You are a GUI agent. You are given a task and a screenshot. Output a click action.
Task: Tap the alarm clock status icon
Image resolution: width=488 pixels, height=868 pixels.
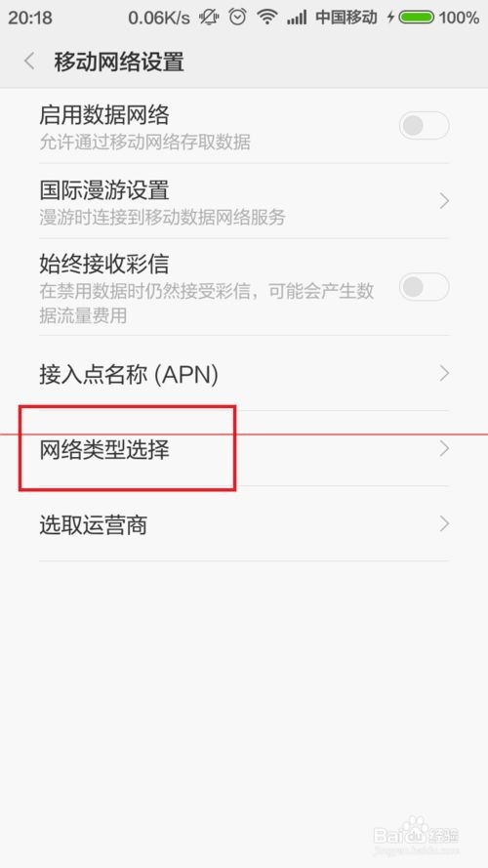pos(238,18)
